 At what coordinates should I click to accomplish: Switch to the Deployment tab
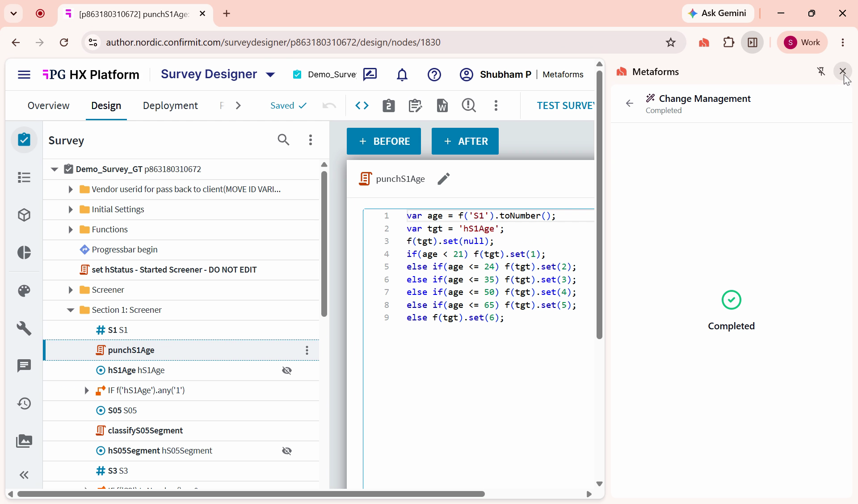170,105
